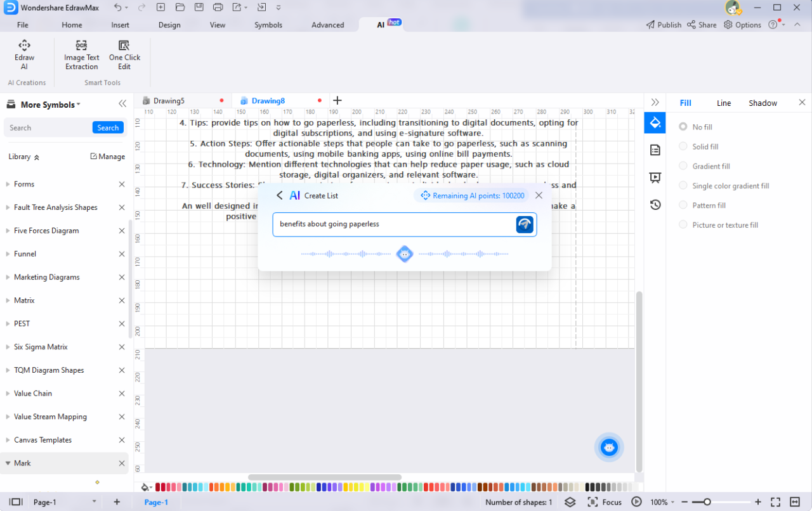Click the AI prompt input field

393,224
